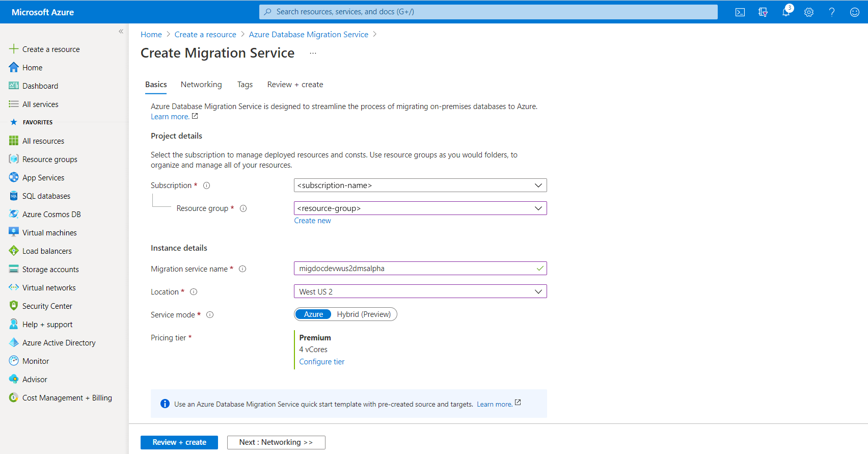868x454 pixels.
Task: Switch service mode to Hybrid (Preview)
Action: 364,314
